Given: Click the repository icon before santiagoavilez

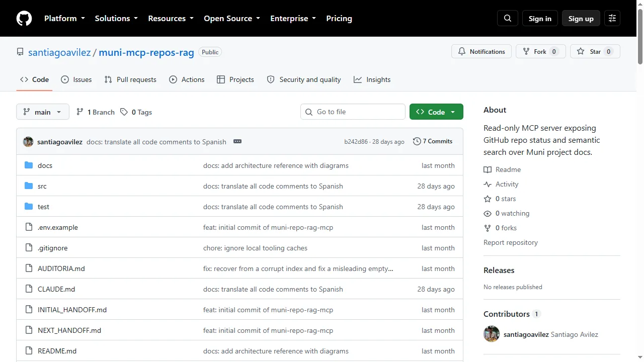Looking at the screenshot, I should tap(20, 52).
